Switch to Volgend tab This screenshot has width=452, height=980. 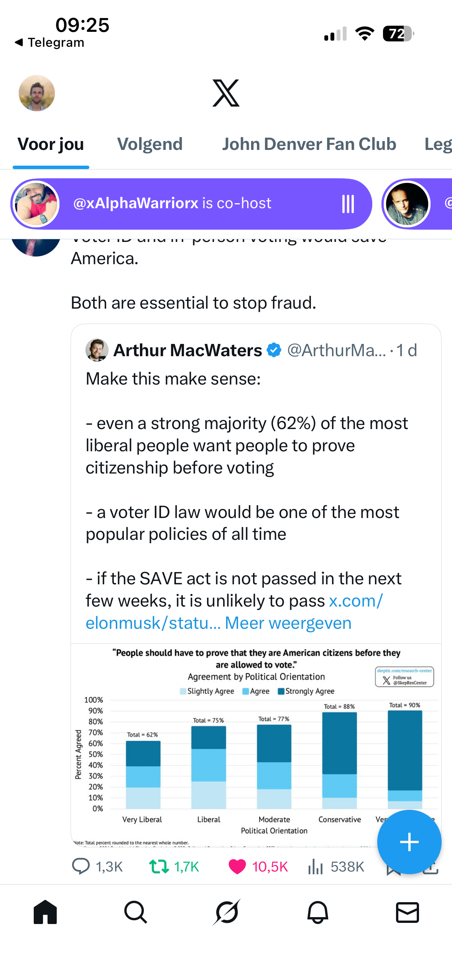click(x=150, y=145)
